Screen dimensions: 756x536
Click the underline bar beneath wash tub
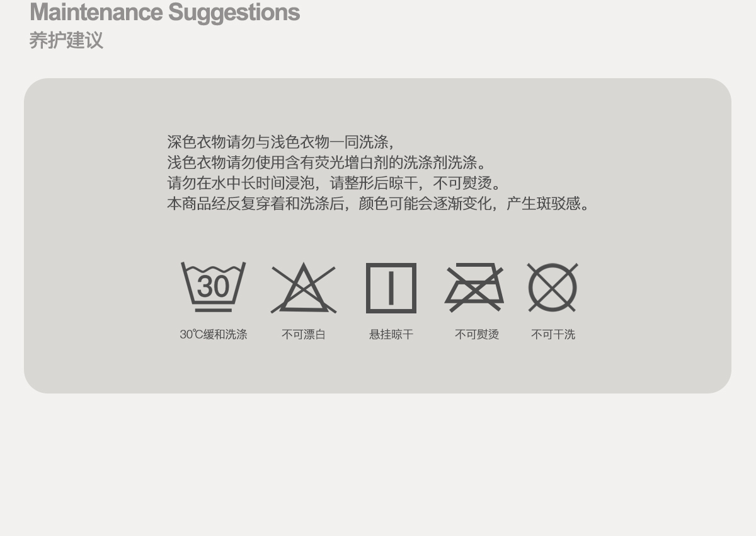coord(214,310)
